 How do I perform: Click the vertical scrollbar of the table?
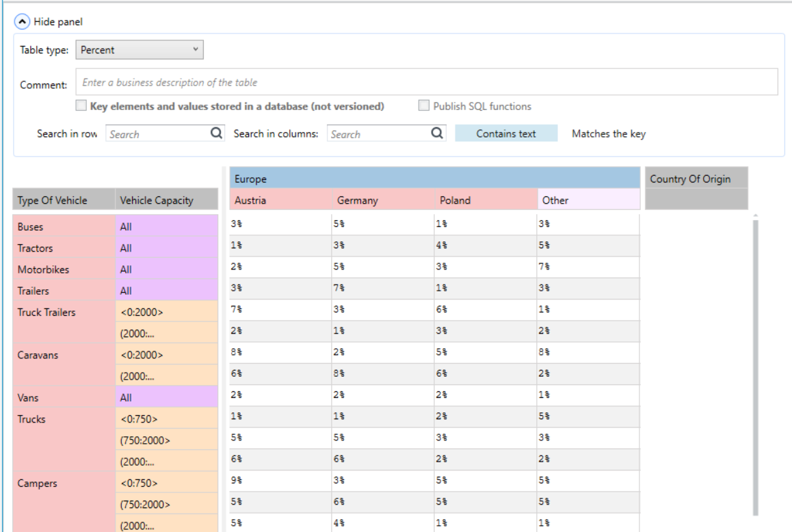pos(756,367)
